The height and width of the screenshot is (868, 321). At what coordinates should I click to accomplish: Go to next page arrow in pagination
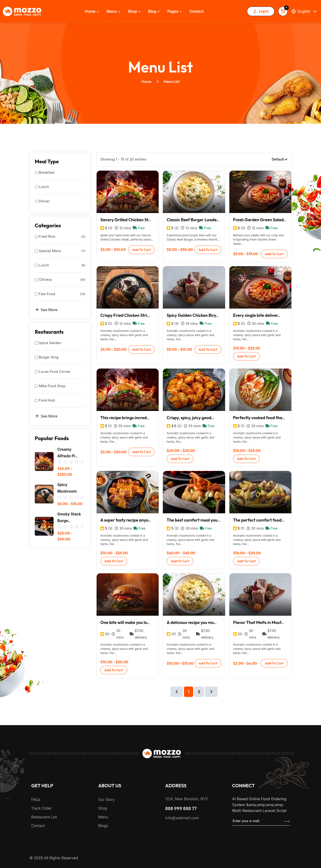pos(211,691)
